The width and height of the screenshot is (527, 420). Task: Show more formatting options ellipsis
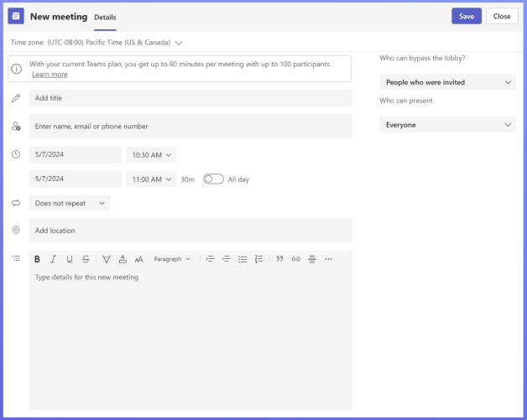pos(328,259)
